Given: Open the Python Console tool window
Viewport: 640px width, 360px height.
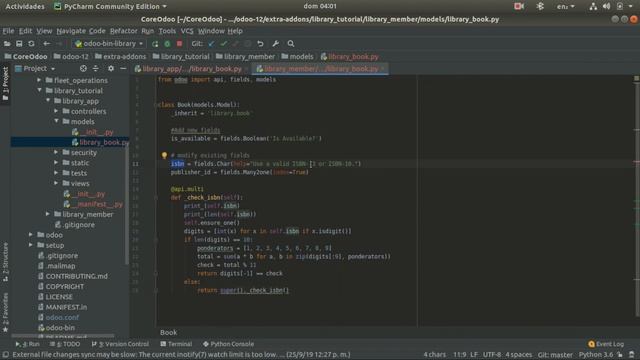Looking at the screenshot, I should coord(228,344).
